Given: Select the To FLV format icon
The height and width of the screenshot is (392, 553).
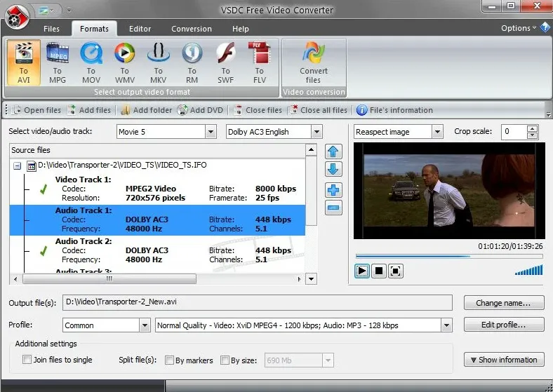Looking at the screenshot, I should (x=260, y=62).
